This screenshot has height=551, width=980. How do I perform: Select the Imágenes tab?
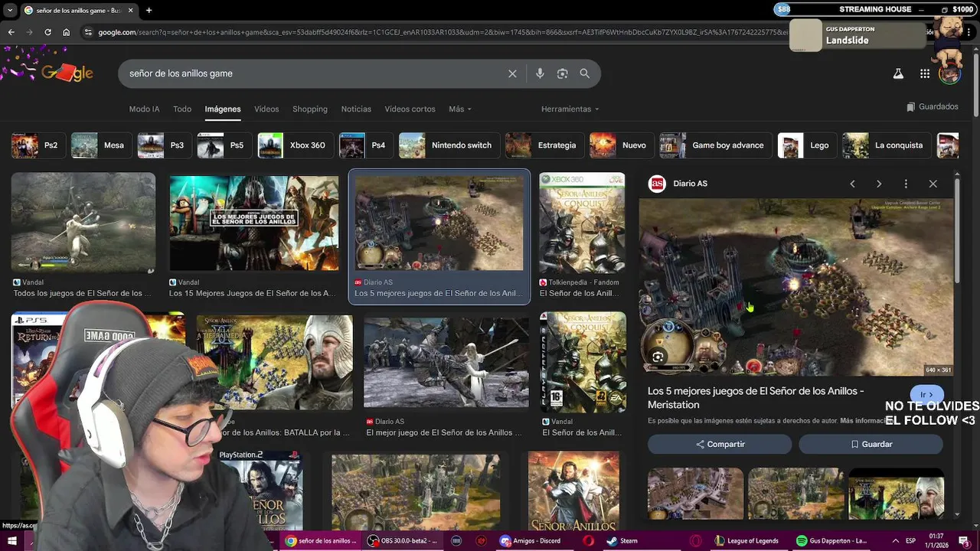pyautogui.click(x=223, y=109)
